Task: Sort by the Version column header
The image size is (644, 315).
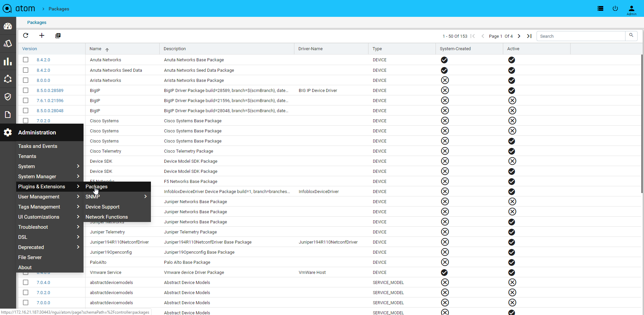Action: (30, 49)
